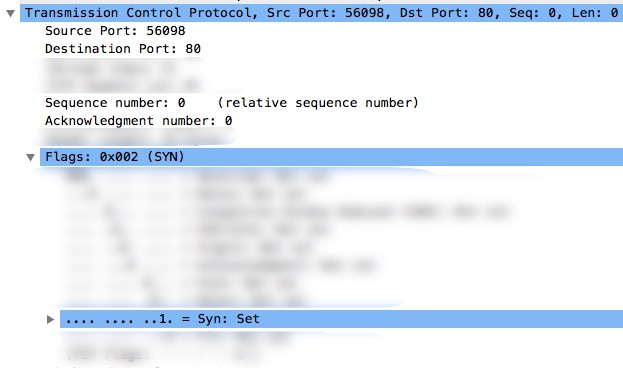Select the Syn: Set flag row
This screenshot has height=368, width=623.
pyautogui.click(x=341, y=319)
